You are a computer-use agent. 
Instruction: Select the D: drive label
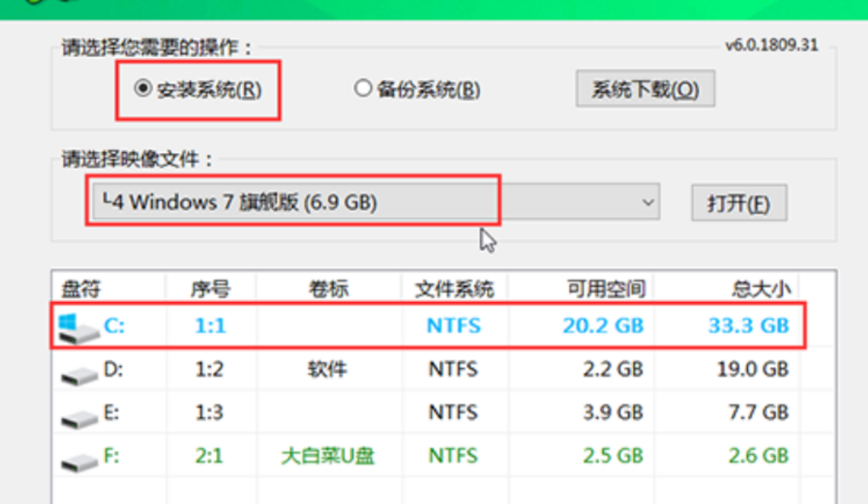(114, 369)
